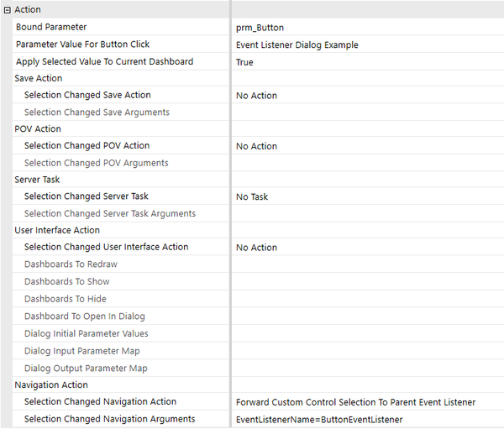The width and height of the screenshot is (504, 429).
Task: Select the User Interface Action group row
Action: [57, 230]
